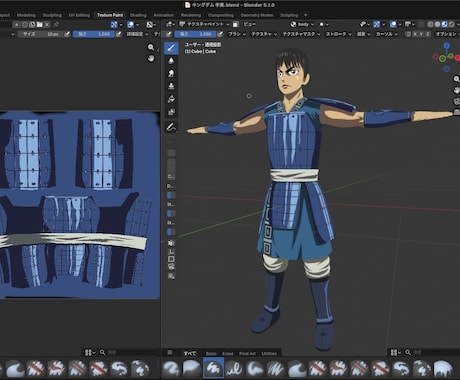This screenshot has width=460, height=380.
Task: Select the Basic brush catalog tab
Action: (x=211, y=353)
